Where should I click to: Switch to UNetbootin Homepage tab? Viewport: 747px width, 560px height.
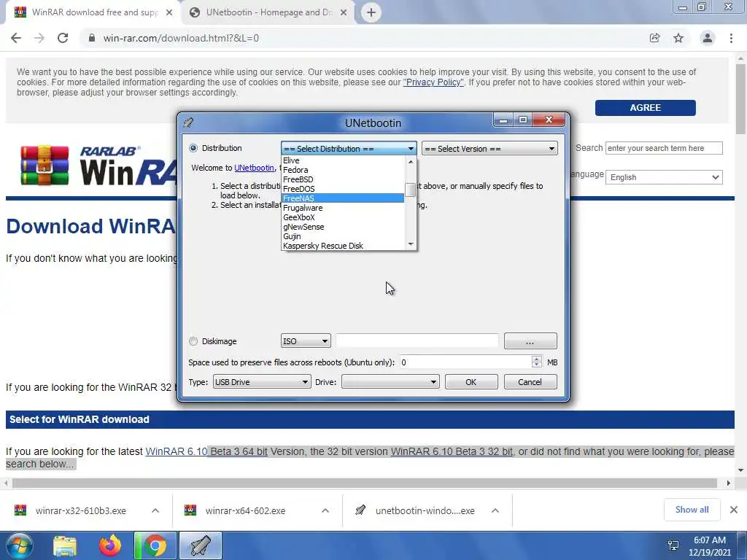[x=268, y=12]
